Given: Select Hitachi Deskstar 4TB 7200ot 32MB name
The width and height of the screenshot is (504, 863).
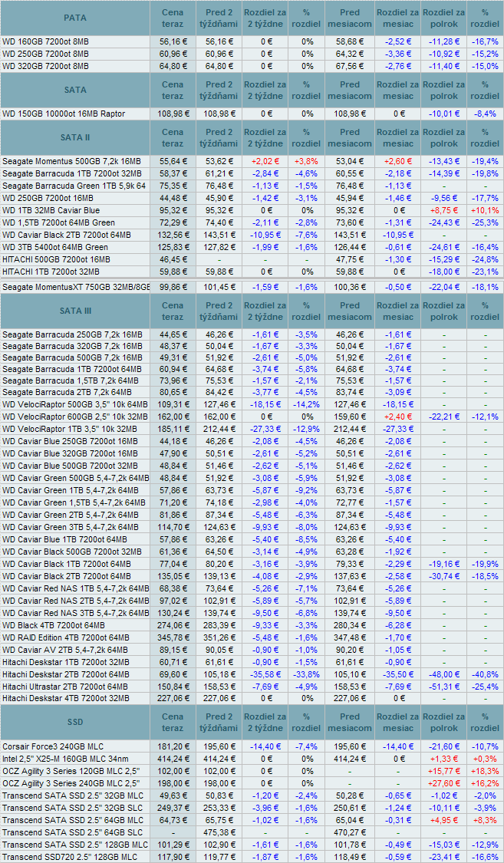Looking at the screenshot, I should pos(66,698).
